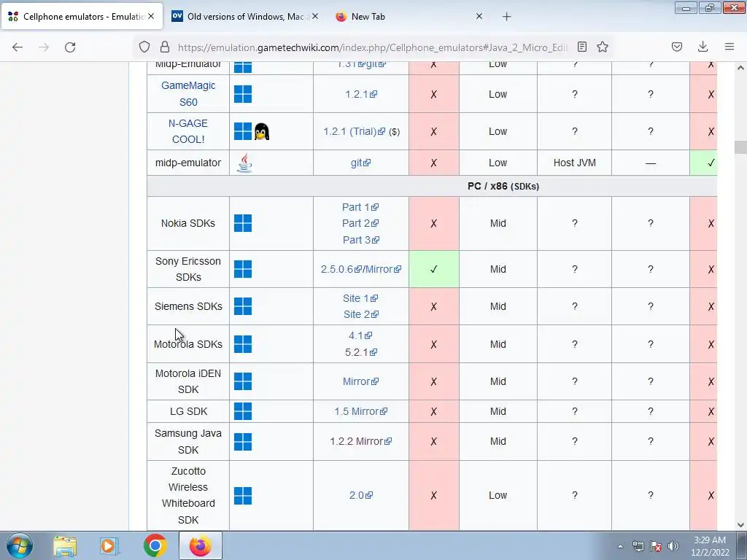
Task: Click Windows icon in Sony Ericsson SDKs row
Action: pyautogui.click(x=243, y=269)
